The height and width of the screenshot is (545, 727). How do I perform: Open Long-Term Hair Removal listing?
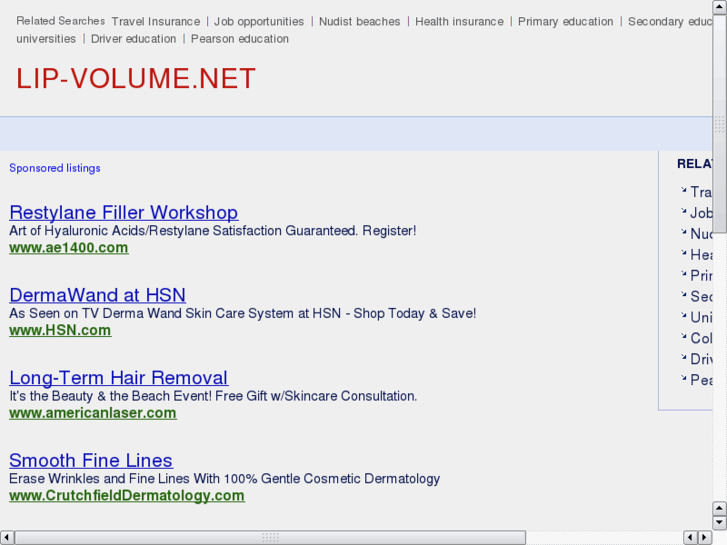tap(119, 378)
